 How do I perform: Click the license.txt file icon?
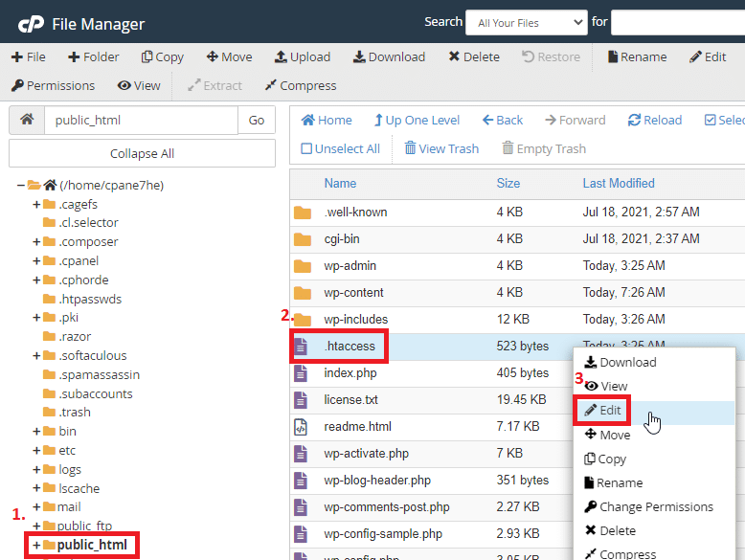pos(301,400)
